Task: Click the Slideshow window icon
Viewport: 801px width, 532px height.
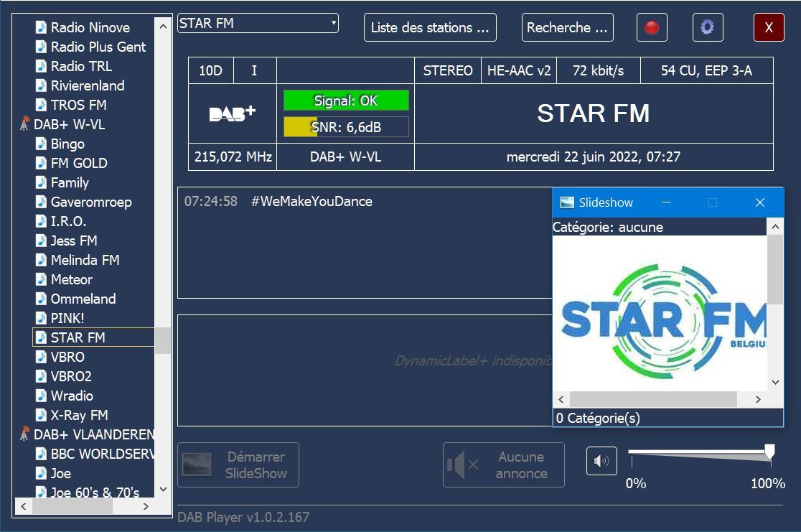Action: coord(567,203)
